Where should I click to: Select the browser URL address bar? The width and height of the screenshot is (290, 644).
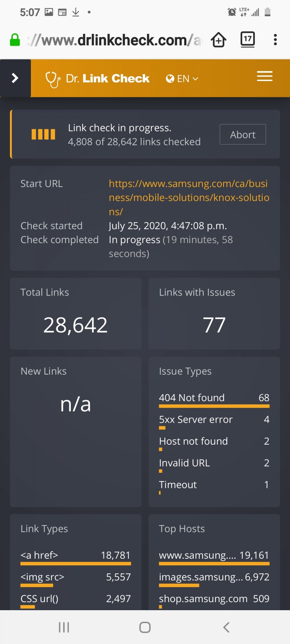[x=115, y=40]
